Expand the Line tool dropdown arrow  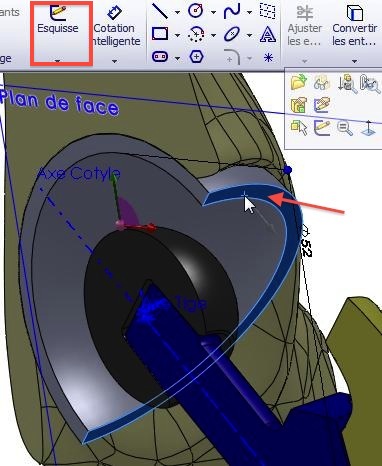tap(177, 13)
